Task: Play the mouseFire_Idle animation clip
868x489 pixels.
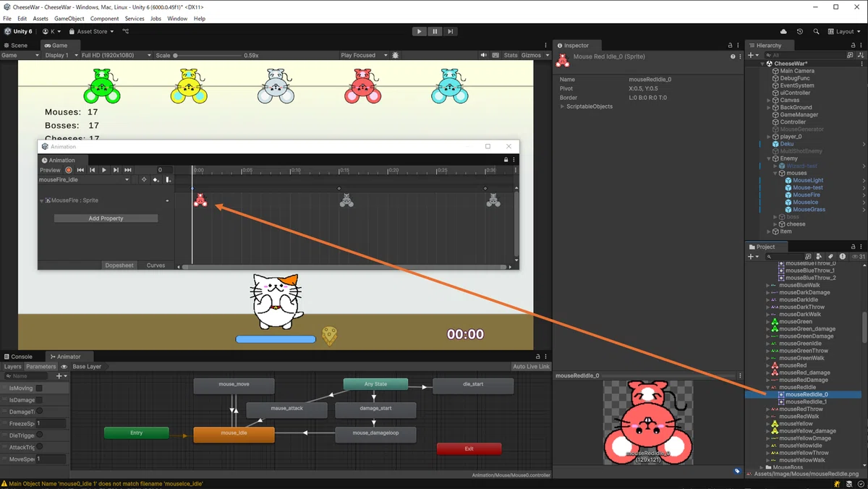Action: point(103,170)
